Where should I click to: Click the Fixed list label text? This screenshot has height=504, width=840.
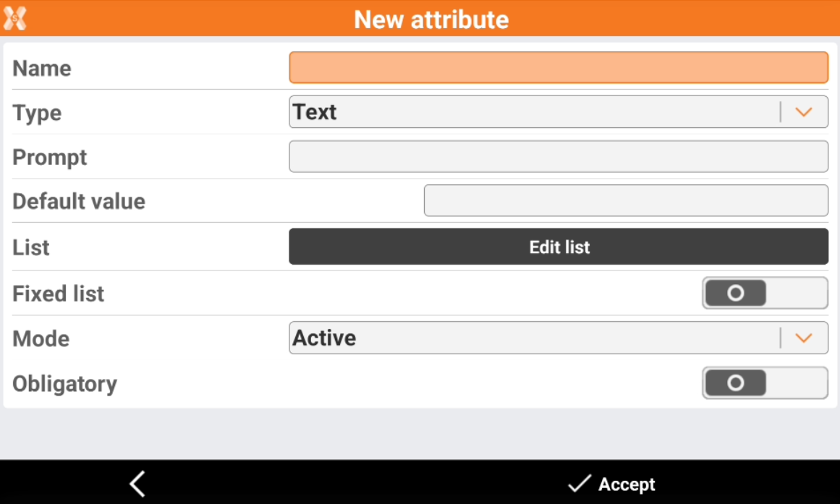coord(59,294)
